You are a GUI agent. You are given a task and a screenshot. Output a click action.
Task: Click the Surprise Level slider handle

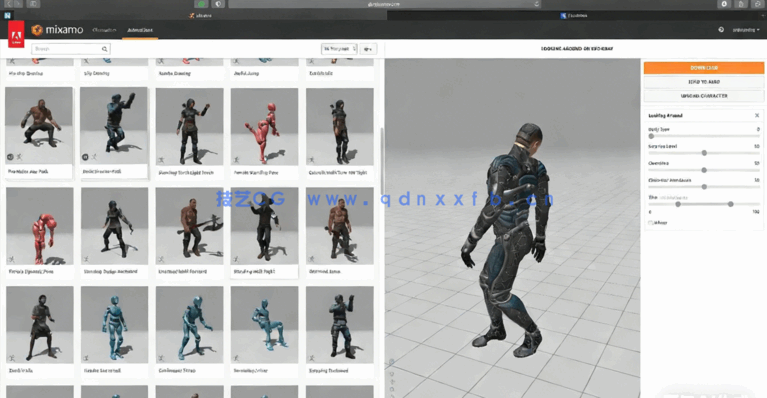(x=704, y=153)
